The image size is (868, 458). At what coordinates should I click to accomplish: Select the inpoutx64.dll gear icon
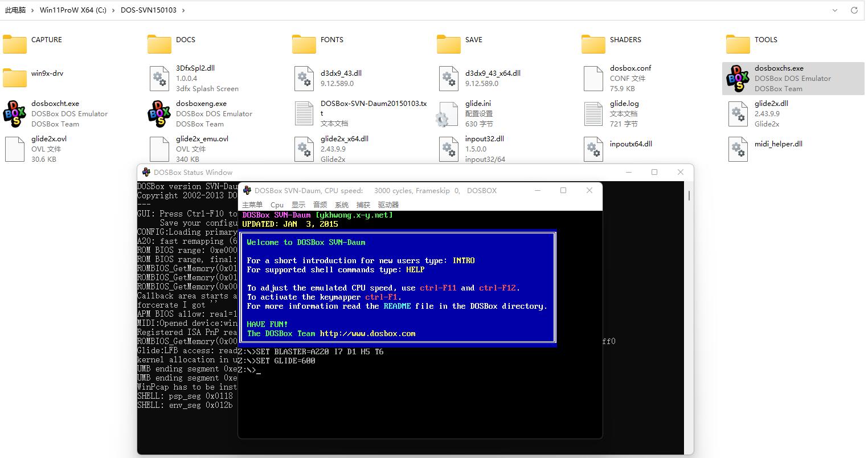point(593,149)
